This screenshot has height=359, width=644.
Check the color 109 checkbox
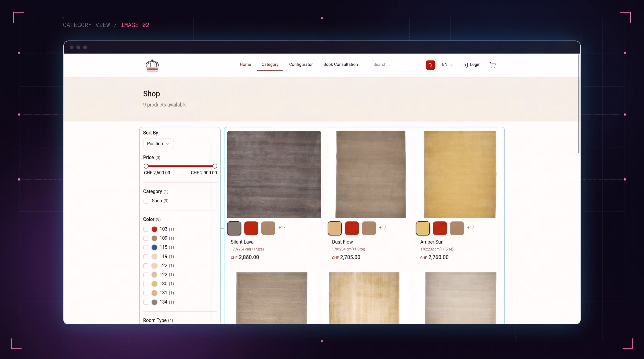[146, 238]
